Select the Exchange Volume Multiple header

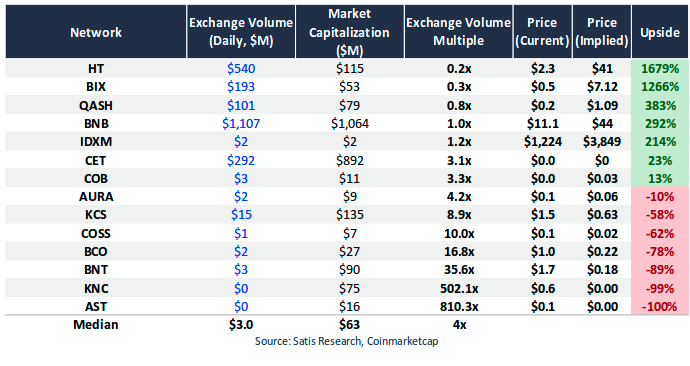[x=458, y=32]
